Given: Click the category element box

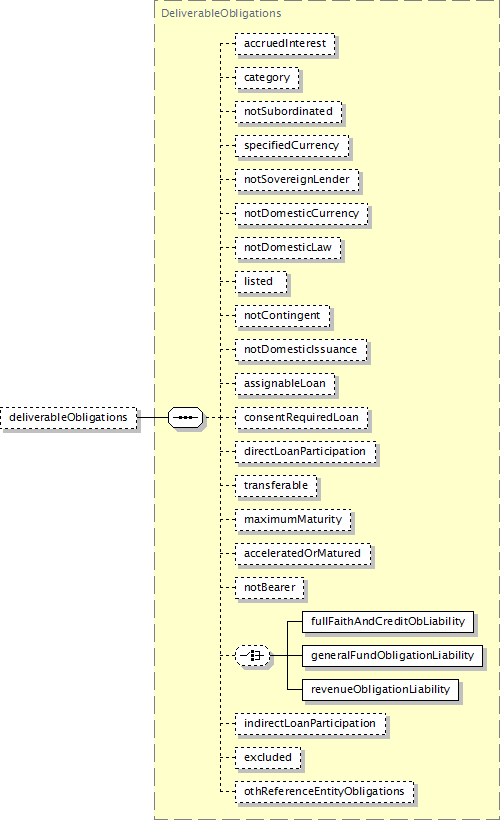Looking at the screenshot, I should click(x=267, y=77).
